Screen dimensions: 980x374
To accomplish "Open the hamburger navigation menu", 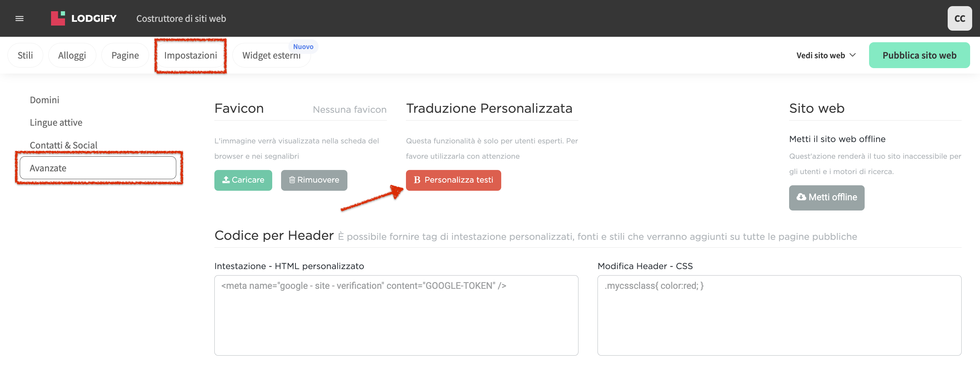I will pos(19,18).
